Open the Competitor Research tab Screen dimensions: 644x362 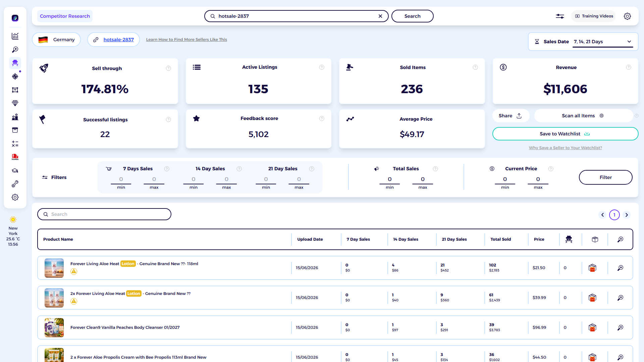click(x=65, y=16)
